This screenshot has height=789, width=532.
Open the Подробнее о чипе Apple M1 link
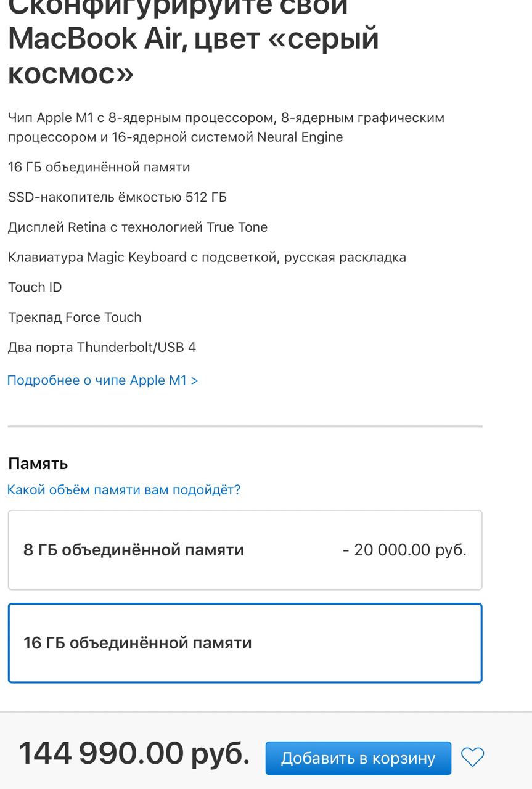[102, 380]
